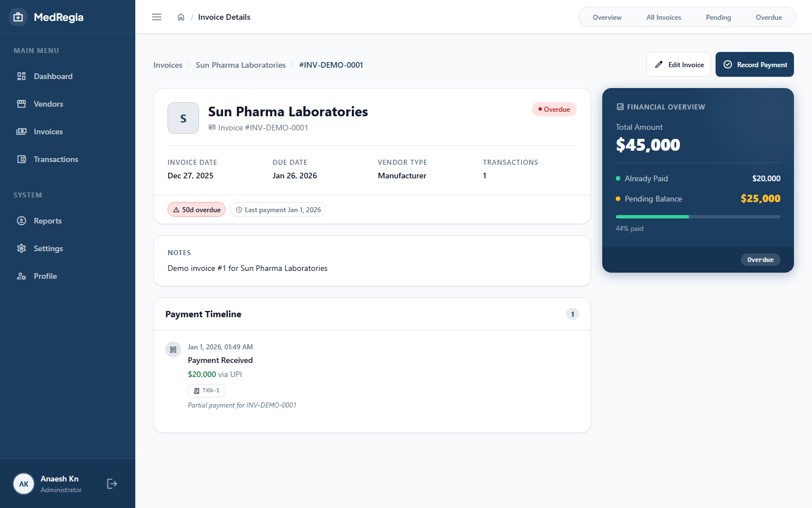The height and width of the screenshot is (508, 812).
Task: Click the S vendor avatar
Action: 183,118
